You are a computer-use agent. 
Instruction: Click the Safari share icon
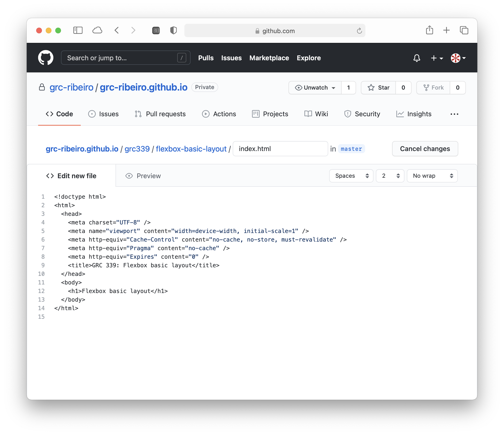[x=429, y=30]
